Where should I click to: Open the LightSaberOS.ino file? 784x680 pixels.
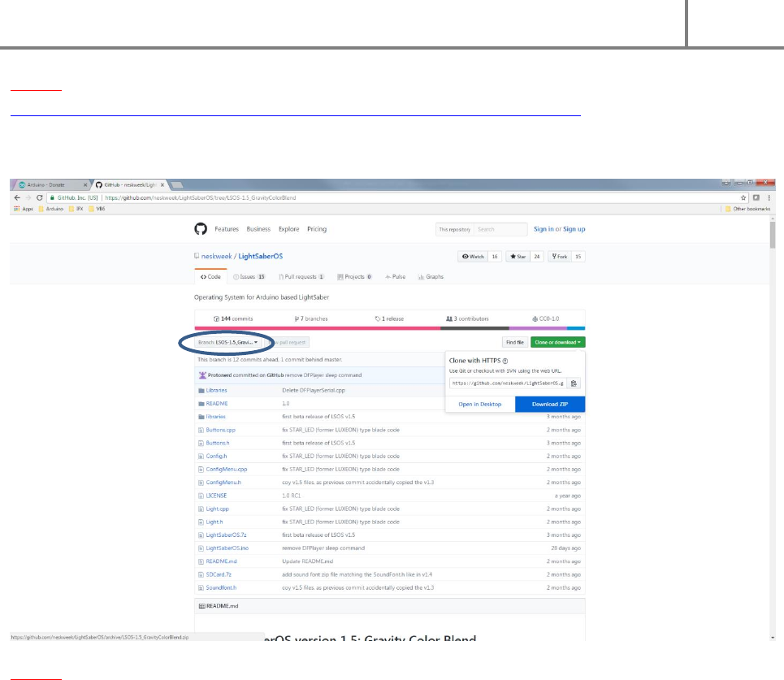coord(227,548)
